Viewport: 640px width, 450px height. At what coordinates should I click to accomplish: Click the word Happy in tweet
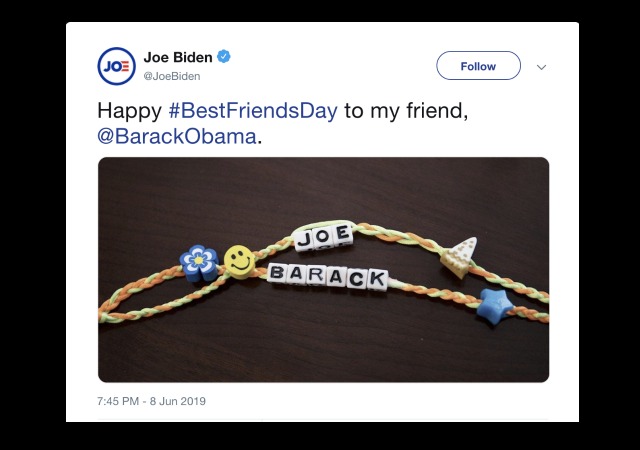pos(129,111)
